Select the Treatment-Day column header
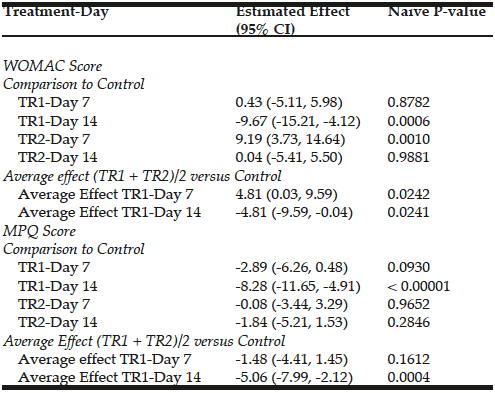Screen dimensions: 495x393 [x=56, y=12]
